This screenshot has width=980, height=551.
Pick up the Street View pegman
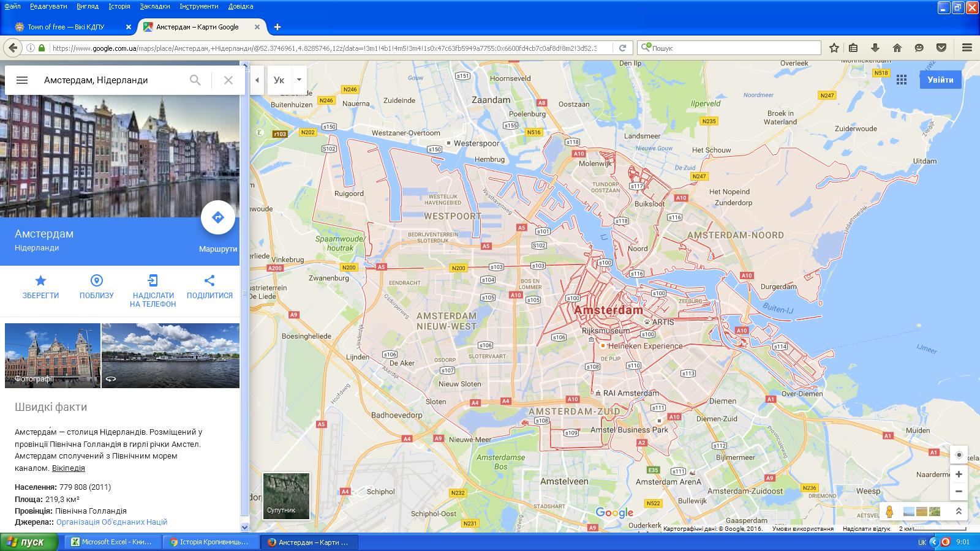coord(889,511)
